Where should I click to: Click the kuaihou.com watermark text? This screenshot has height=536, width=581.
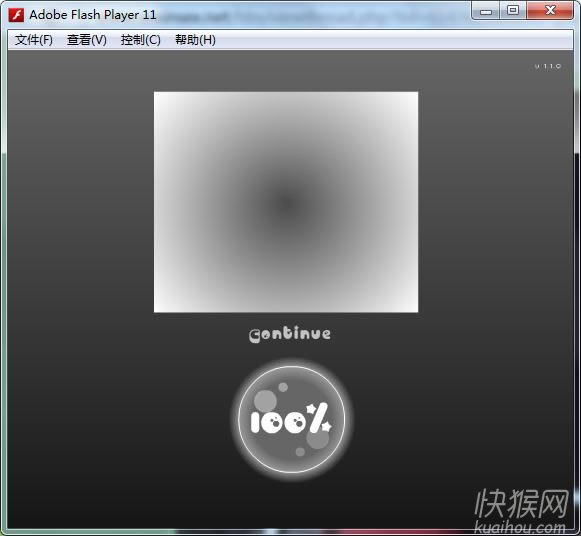[x=520, y=527]
